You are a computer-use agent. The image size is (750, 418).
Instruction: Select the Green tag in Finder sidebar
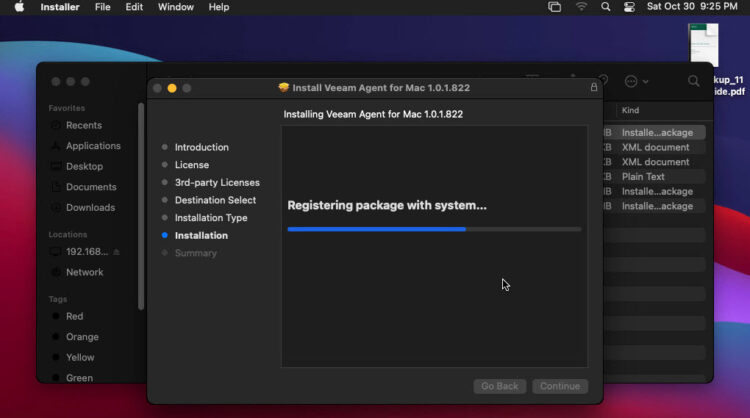click(x=79, y=378)
